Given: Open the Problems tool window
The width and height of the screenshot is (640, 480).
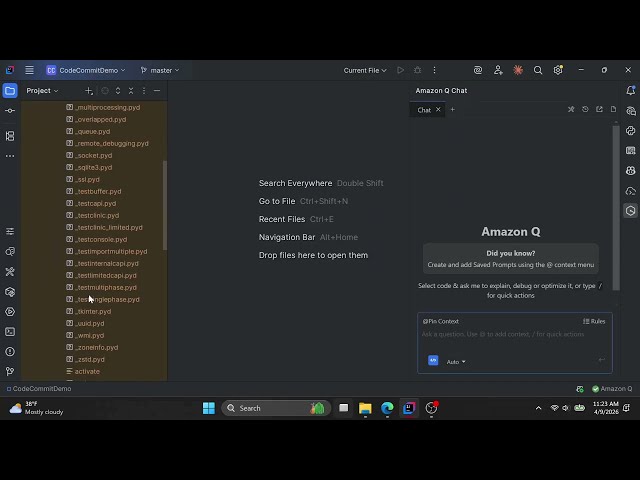Looking at the screenshot, I should pyautogui.click(x=10, y=352).
